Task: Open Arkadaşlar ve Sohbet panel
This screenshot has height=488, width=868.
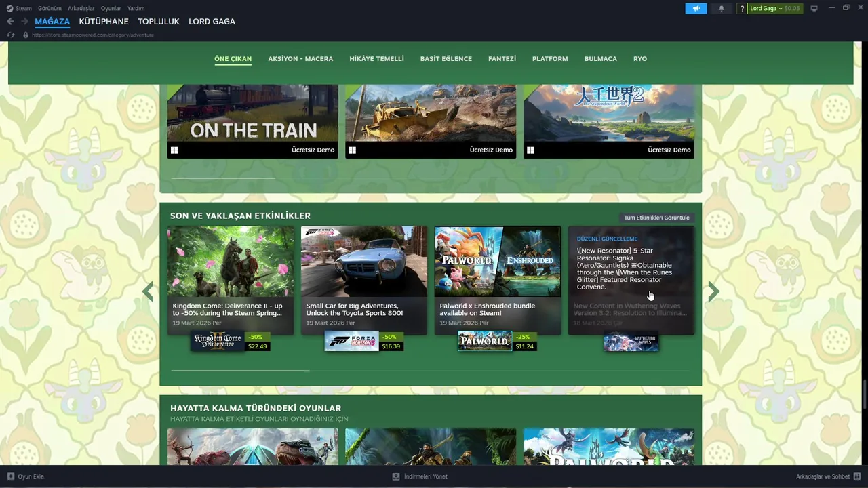Action: point(823,476)
